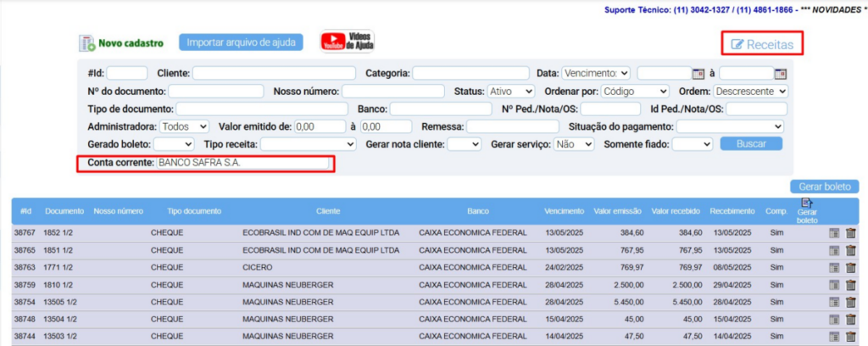Click Importar arquivo de ajuda button
This screenshot has height=346, width=868.
(241, 42)
